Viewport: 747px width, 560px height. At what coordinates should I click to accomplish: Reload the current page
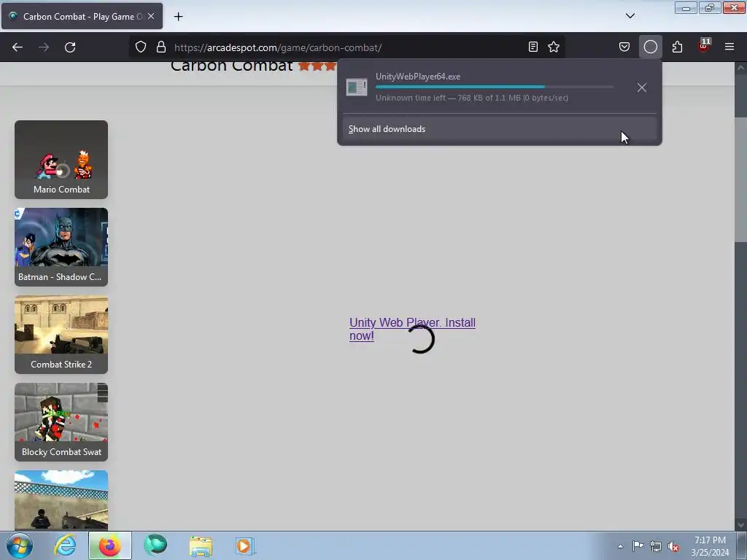pos(70,47)
